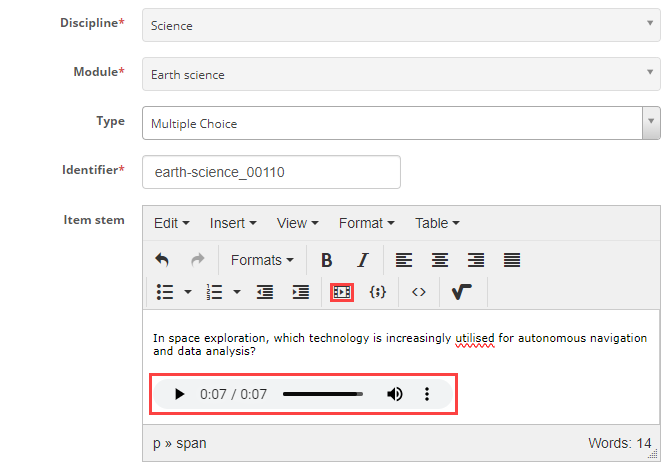This screenshot has width=668, height=468.
Task: Click the insert media icon
Action: click(x=342, y=292)
